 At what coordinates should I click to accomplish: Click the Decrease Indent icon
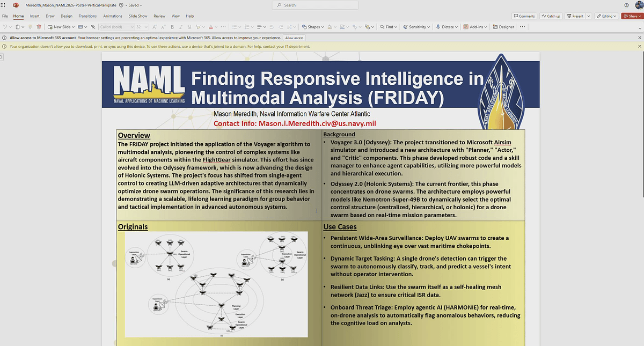point(273,26)
